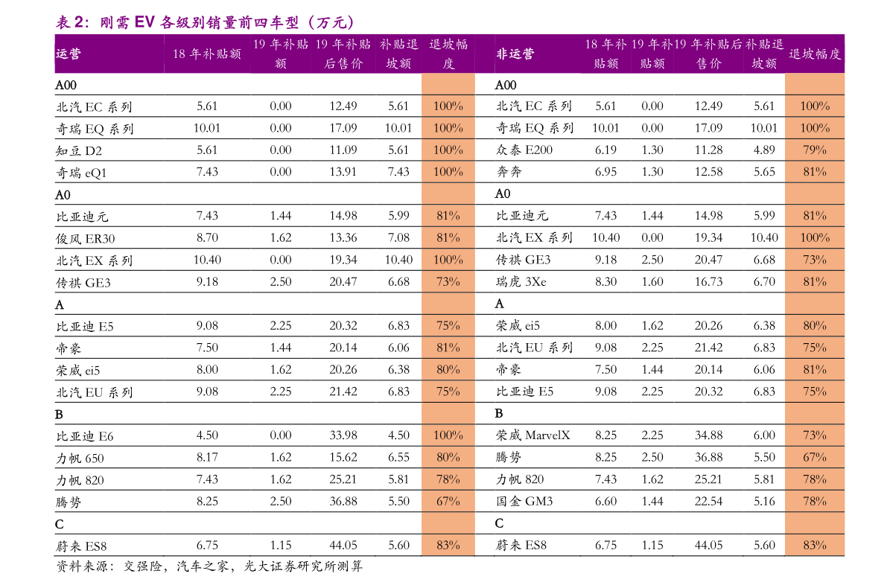Screen dimensions: 887x588
Task: Click the 资料来源 source note below the table
Action: [x=209, y=566]
